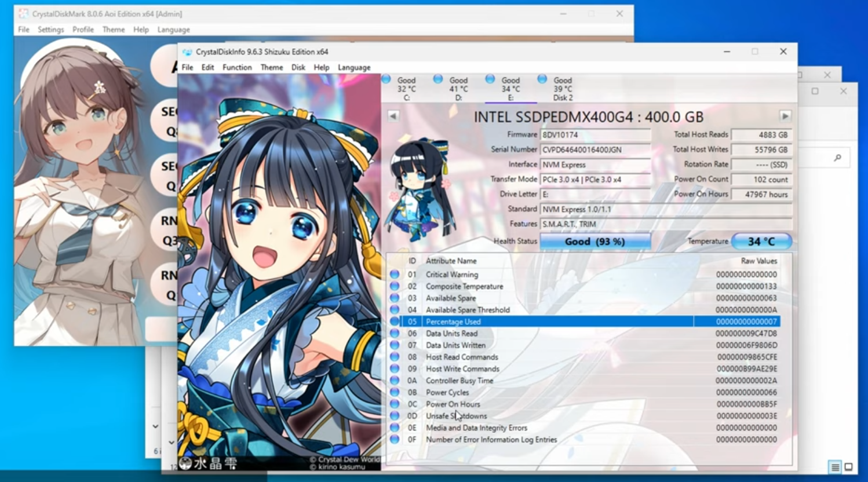Viewport: 868px width, 482px height.
Task: Open Help menu in CrystalDiskMark
Action: pos(141,30)
